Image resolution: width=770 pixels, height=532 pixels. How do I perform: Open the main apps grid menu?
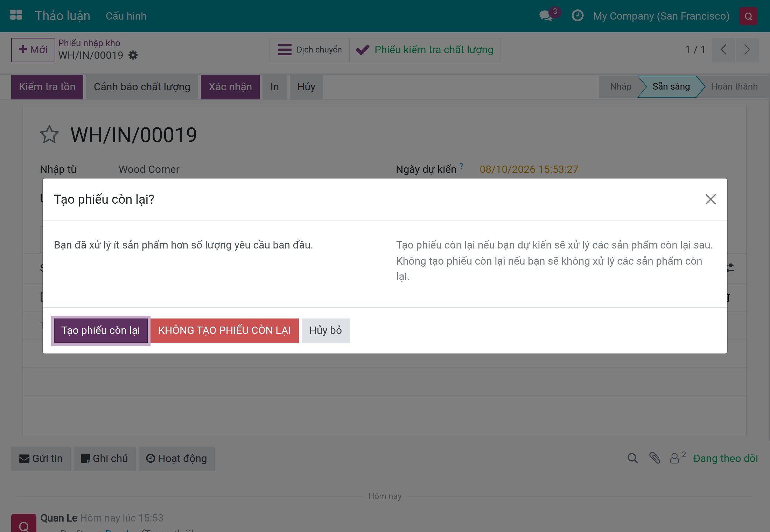[16, 15]
